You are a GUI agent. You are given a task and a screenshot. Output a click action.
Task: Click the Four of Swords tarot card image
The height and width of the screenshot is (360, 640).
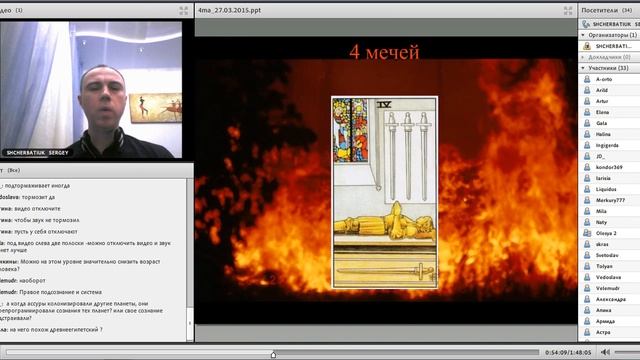click(x=384, y=192)
